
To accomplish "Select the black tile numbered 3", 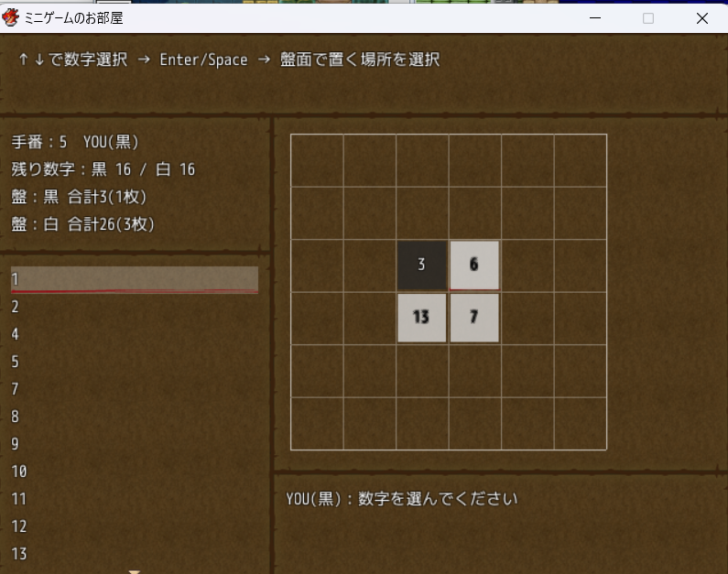I will click(x=421, y=265).
